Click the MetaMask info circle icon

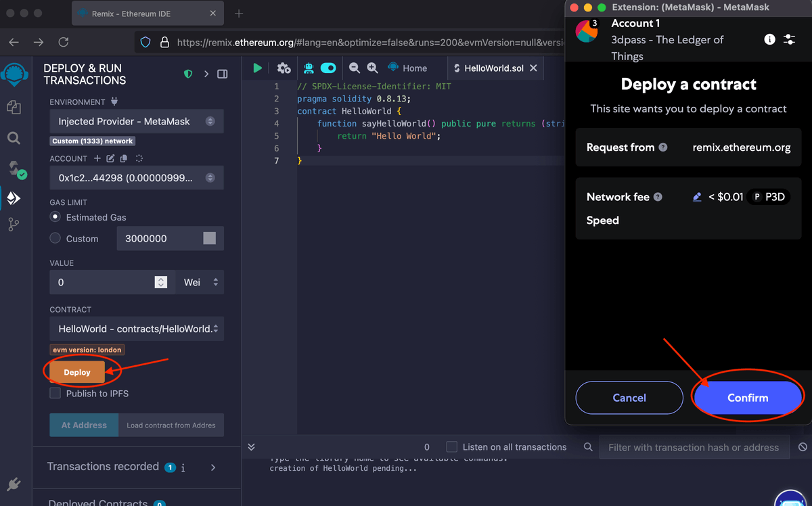click(x=769, y=39)
